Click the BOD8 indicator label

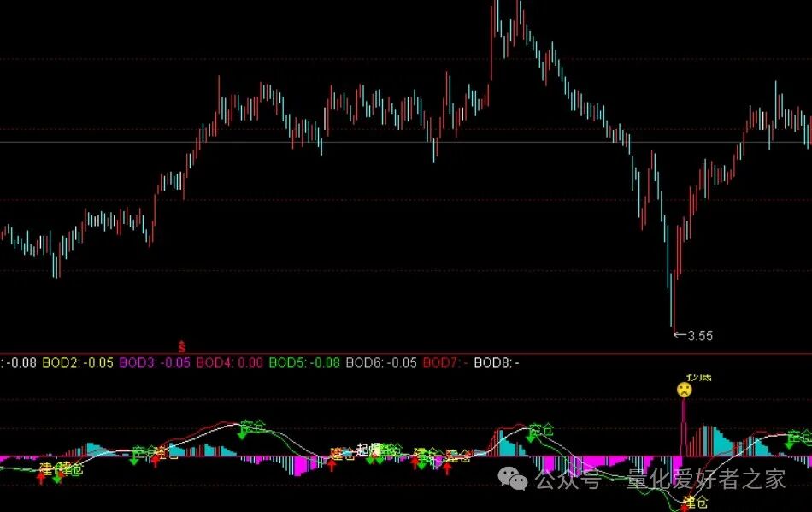coord(497,362)
